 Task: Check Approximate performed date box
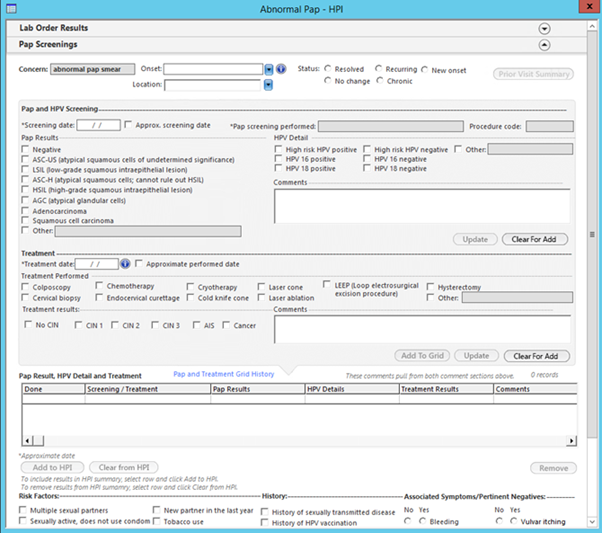(x=139, y=264)
